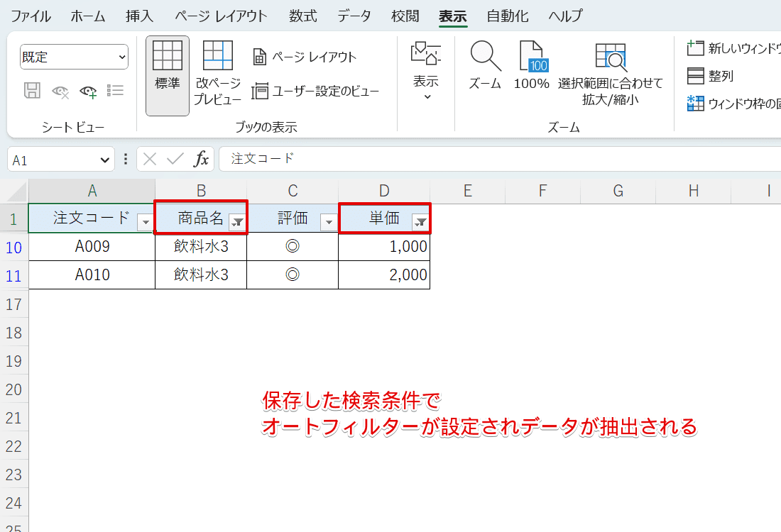The image size is (781, 532).
Task: Select column G header
Action: tap(618, 191)
